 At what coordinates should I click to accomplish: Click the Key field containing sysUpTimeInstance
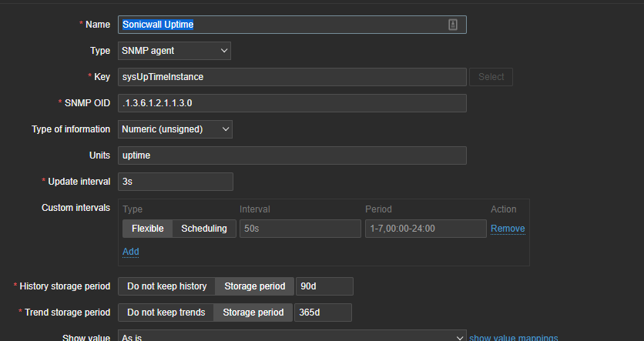[x=292, y=77]
